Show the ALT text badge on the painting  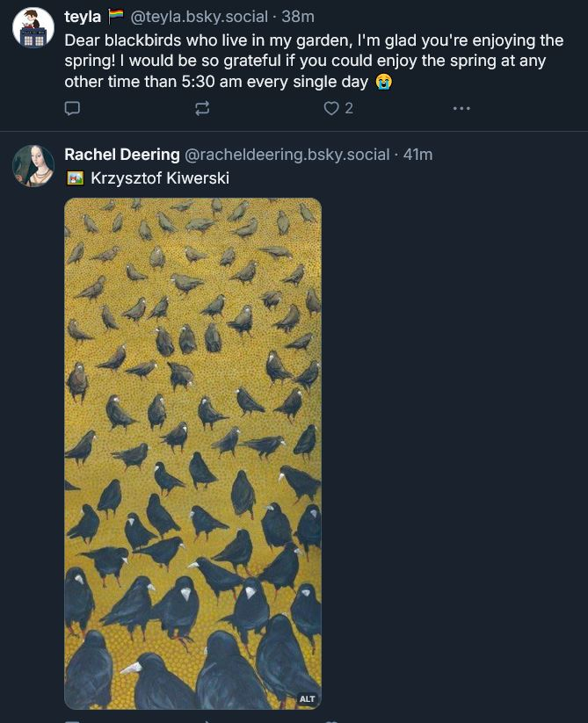point(307,698)
